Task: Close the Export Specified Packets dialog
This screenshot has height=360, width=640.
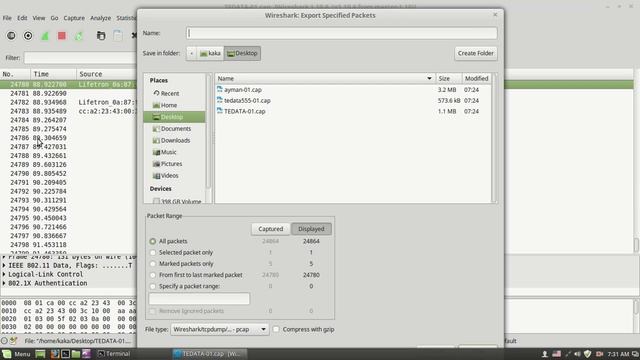Action: coord(495,15)
